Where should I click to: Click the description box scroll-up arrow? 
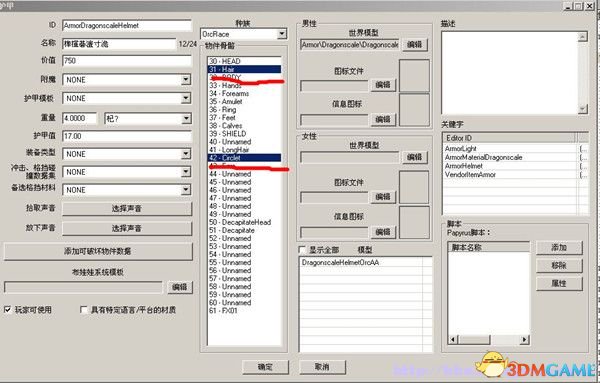pos(583,37)
